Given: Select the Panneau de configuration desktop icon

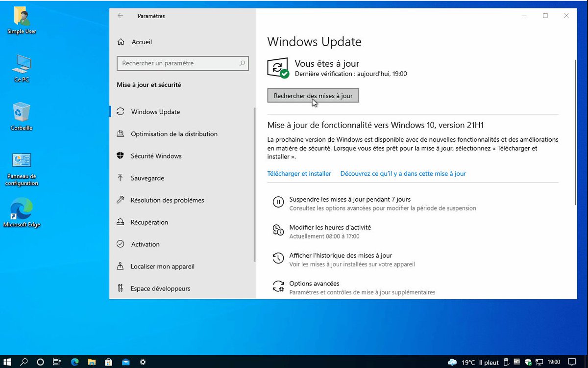Looking at the screenshot, I should pos(22,169).
